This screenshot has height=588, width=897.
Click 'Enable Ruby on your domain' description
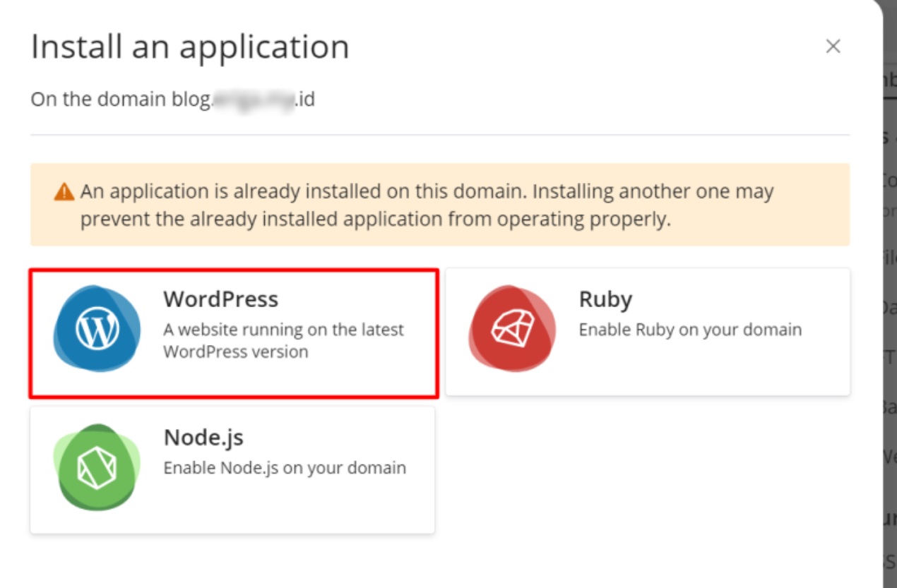(690, 330)
